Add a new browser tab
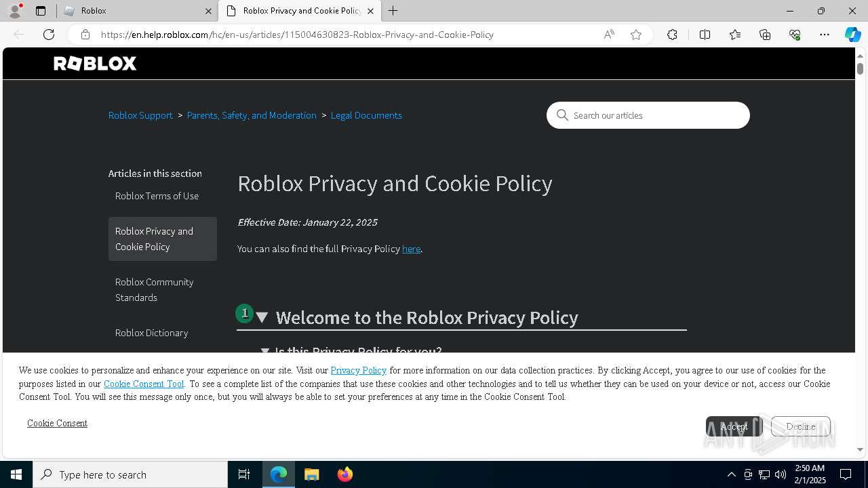 coord(393,11)
